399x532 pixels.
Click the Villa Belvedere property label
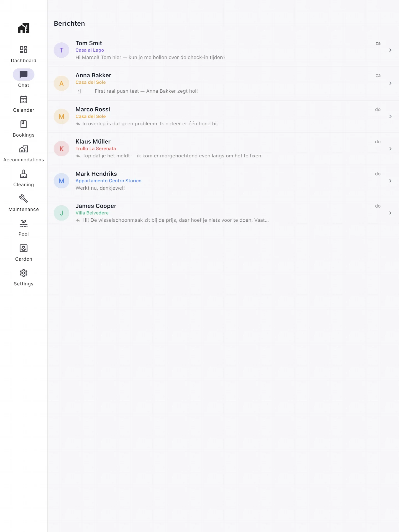pyautogui.click(x=92, y=213)
